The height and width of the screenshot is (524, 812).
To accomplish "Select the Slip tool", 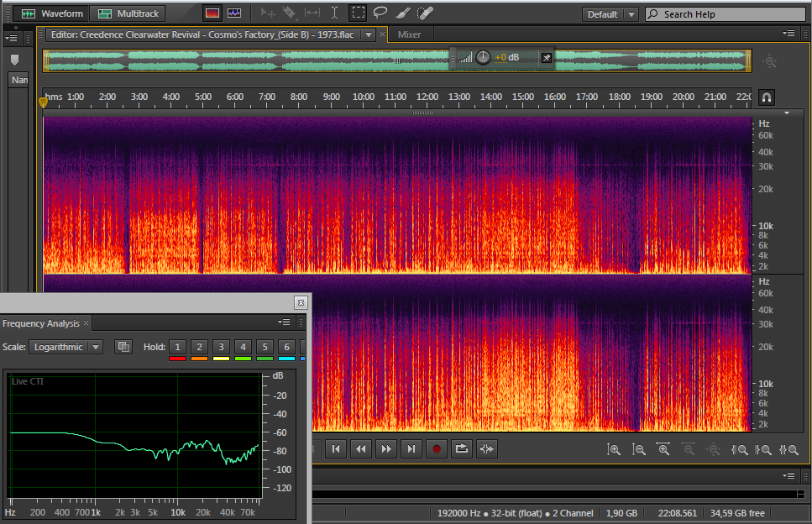I will tap(312, 13).
